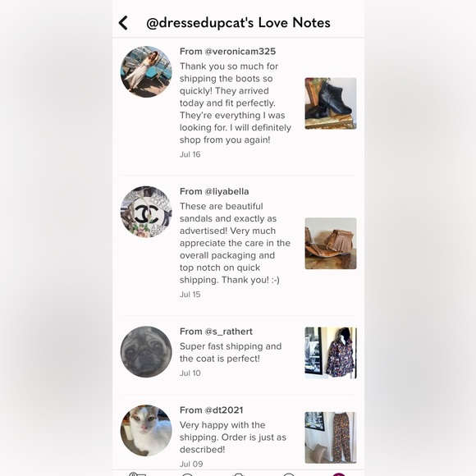View the black ankle boots listing thumbnail

click(331, 103)
